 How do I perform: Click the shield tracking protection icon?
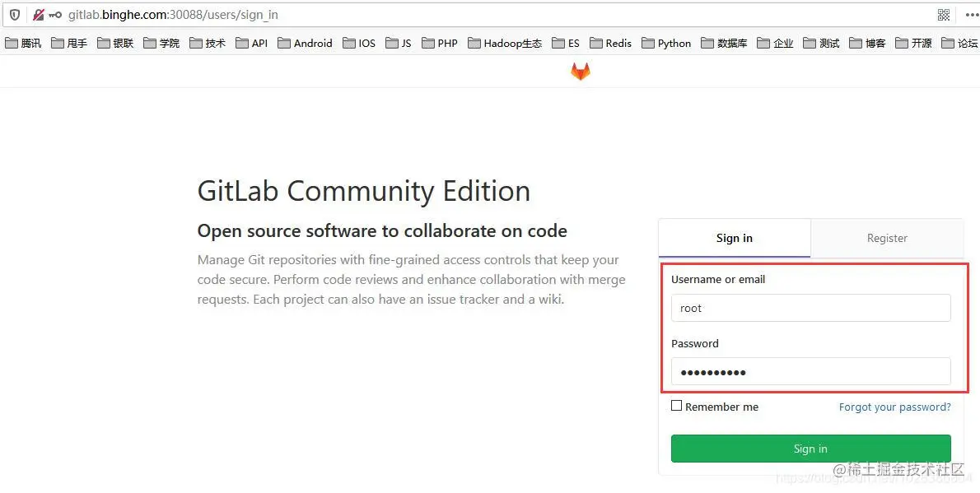point(14,14)
